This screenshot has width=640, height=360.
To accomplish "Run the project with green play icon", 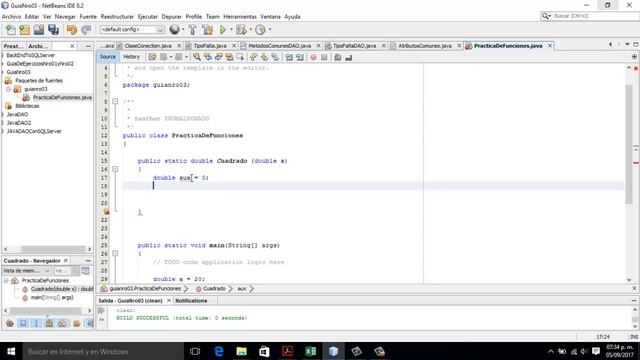I will coord(223,30).
